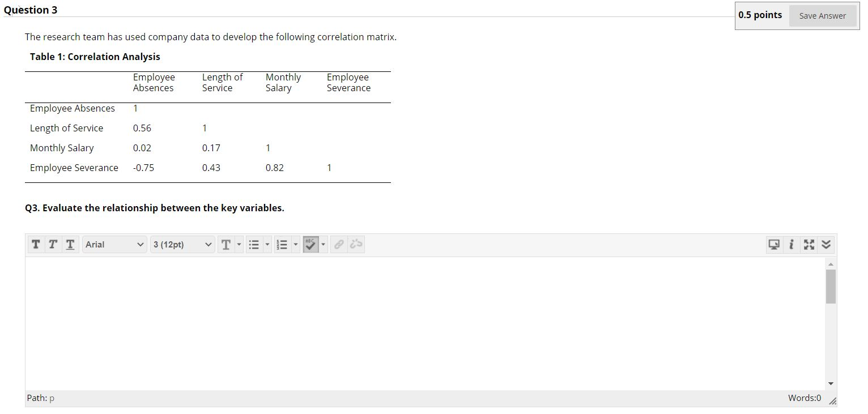This screenshot has width=868, height=414.
Task: Open the editor preview monitor icon
Action: tap(774, 245)
